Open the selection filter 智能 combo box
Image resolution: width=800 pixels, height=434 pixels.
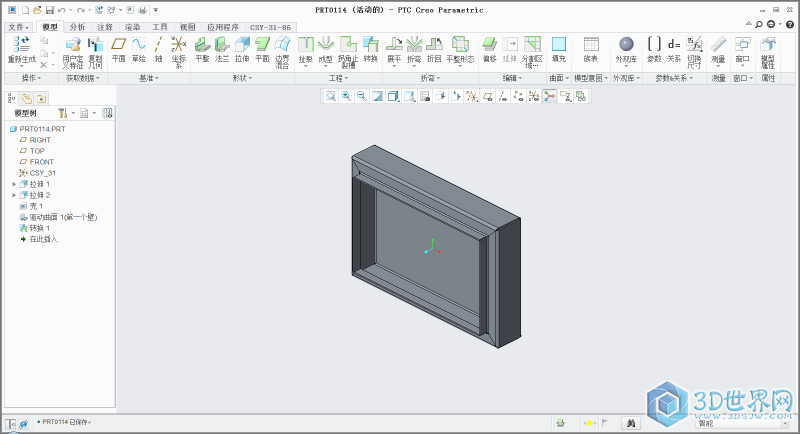pos(742,423)
